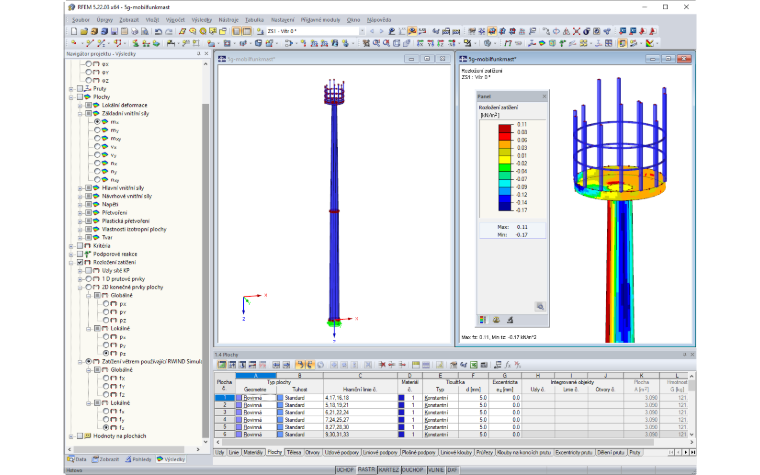Click the color scale icon at Panel bottom
This screenshot has height=475, width=760.
[483, 320]
